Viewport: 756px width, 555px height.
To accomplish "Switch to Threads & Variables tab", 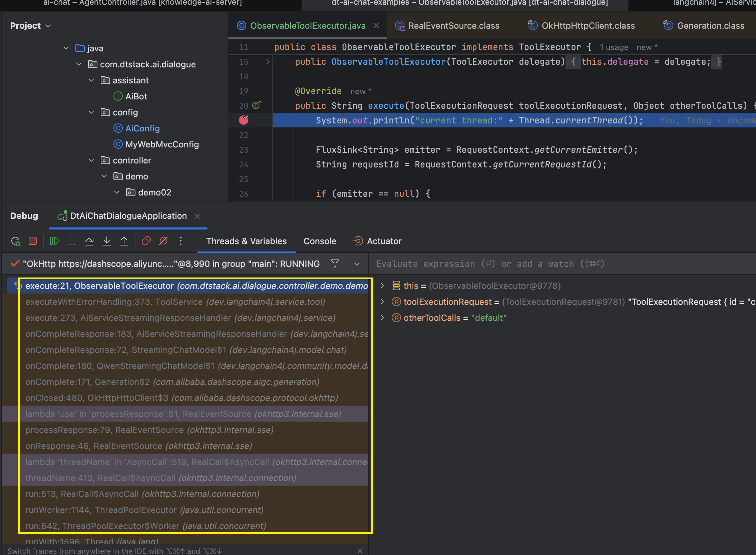I will coord(246,241).
